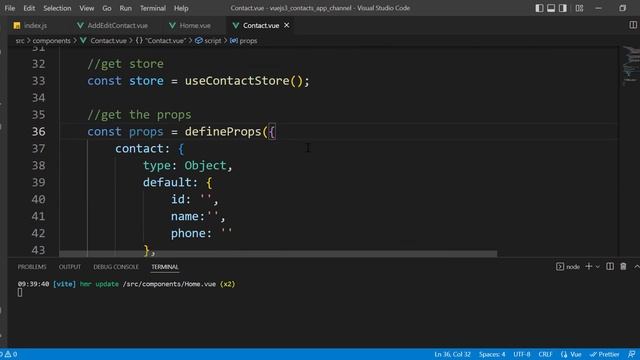Open the View menu
The width and height of the screenshot is (640, 360).
point(87,8)
